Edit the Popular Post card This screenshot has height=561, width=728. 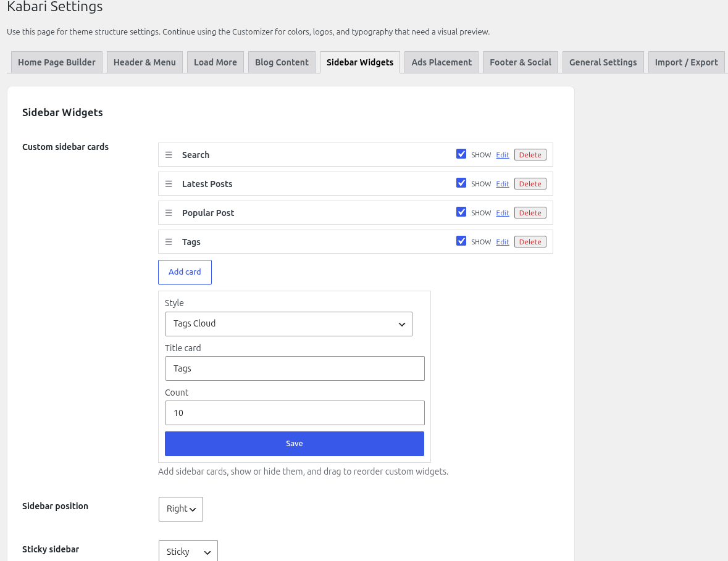point(503,213)
